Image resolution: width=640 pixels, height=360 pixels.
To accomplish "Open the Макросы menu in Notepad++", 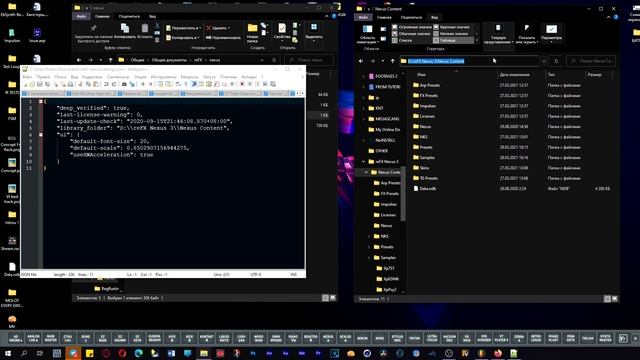I will 189,77.
